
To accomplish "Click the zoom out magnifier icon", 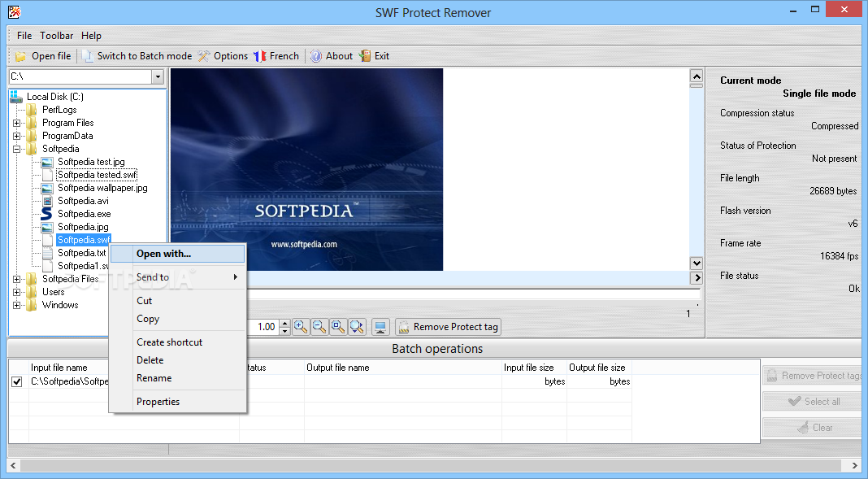I will coord(319,327).
